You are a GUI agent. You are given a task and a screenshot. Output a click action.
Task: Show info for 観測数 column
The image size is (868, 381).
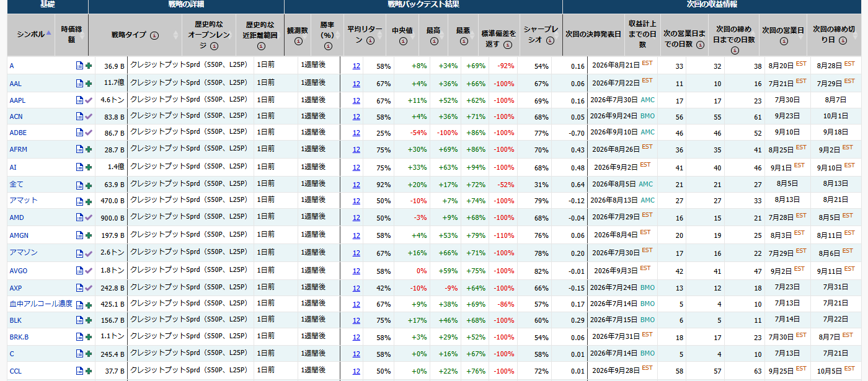[298, 41]
